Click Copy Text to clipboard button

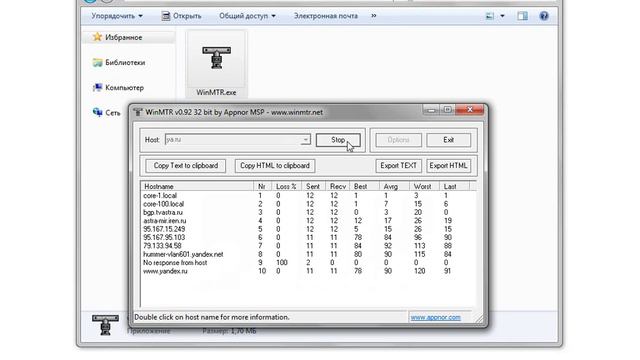pyautogui.click(x=186, y=166)
